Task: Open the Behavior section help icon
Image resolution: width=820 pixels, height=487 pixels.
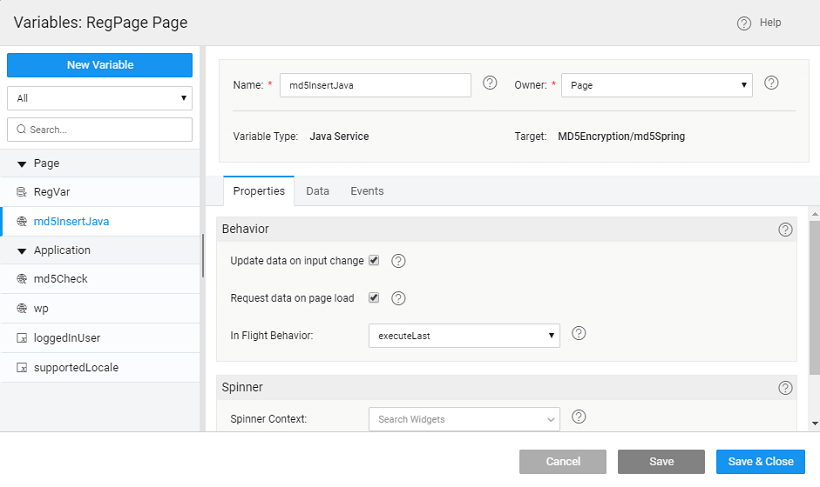Action: tap(785, 229)
